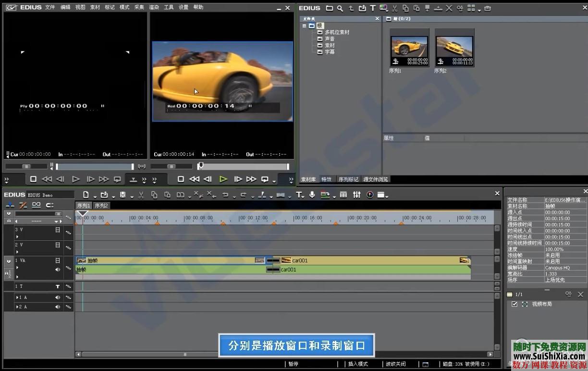Toggle the 视频布局 checkbox
The width and height of the screenshot is (588, 371).
click(x=514, y=304)
